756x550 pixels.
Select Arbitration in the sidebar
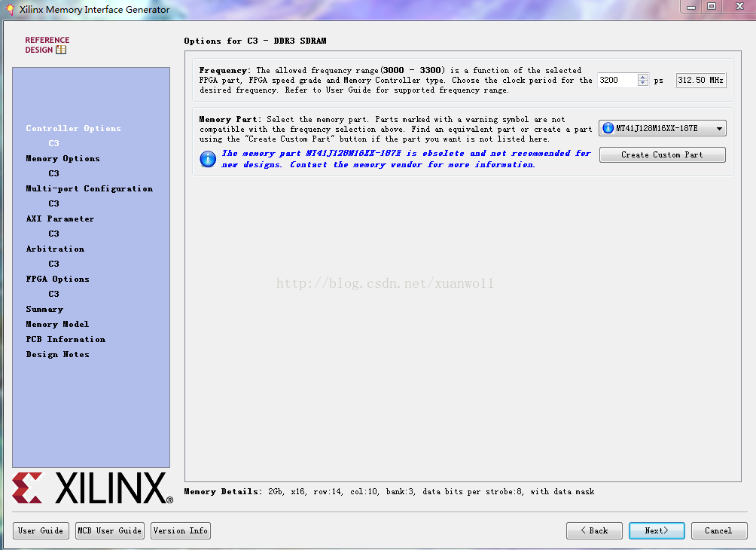(x=55, y=249)
